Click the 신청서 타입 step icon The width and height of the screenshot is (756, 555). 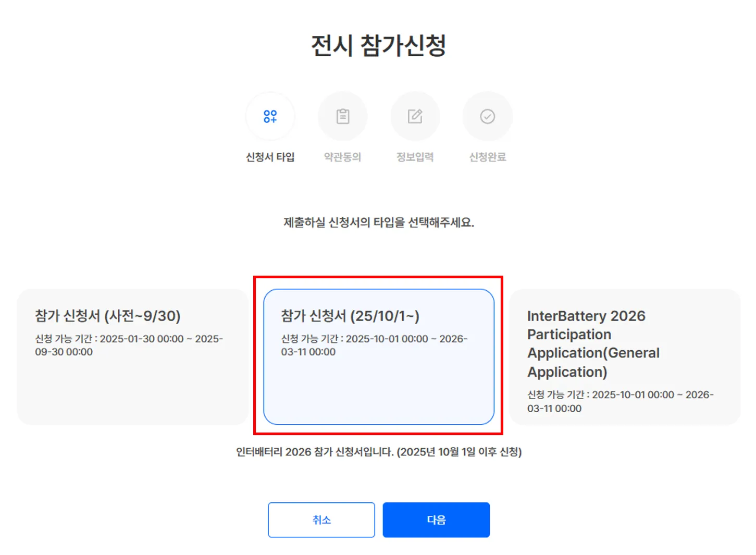270,116
